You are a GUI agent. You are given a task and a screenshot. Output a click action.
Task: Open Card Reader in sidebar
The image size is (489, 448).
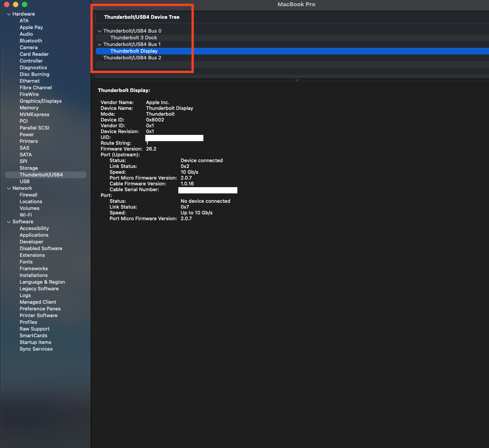coord(34,54)
